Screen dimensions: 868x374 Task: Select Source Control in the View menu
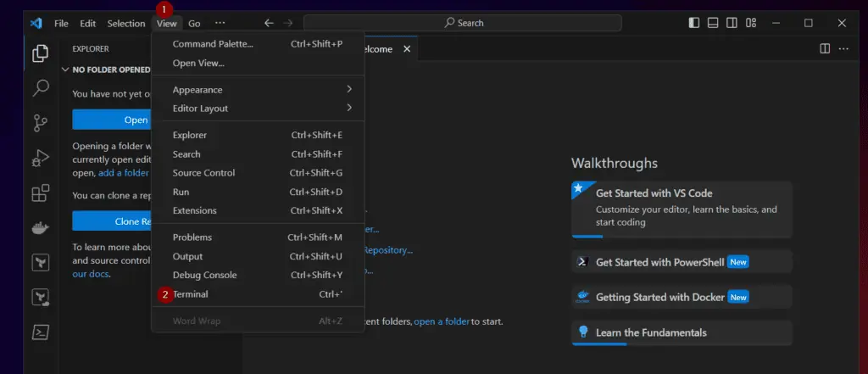(258, 173)
